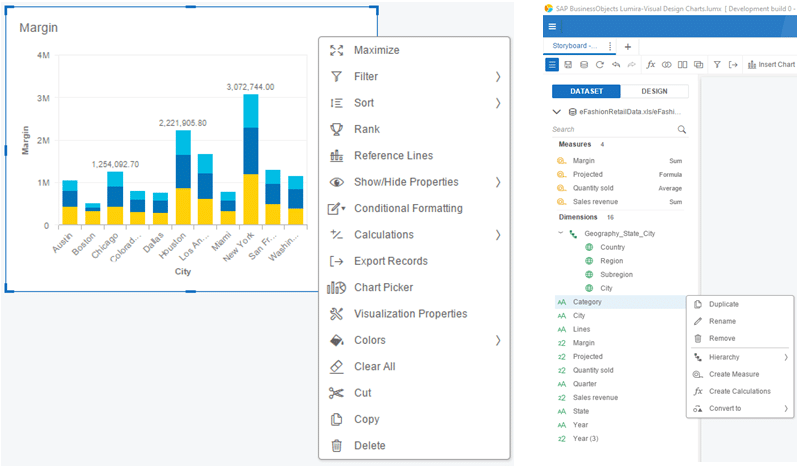Select the Category dimension
This screenshot has height=470, width=801.
coord(620,302)
